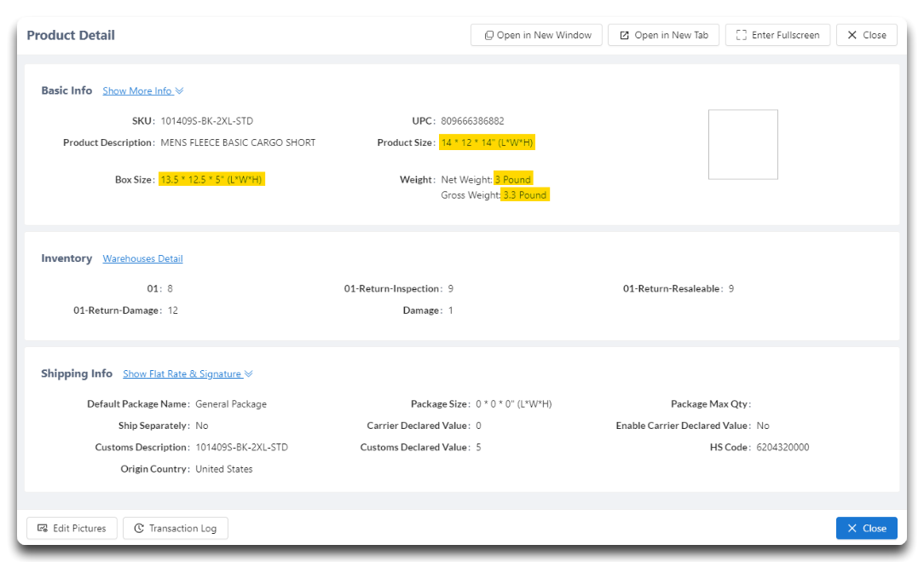Click the Show More Info link
Viewport: 924px width, 562px height.
(137, 90)
